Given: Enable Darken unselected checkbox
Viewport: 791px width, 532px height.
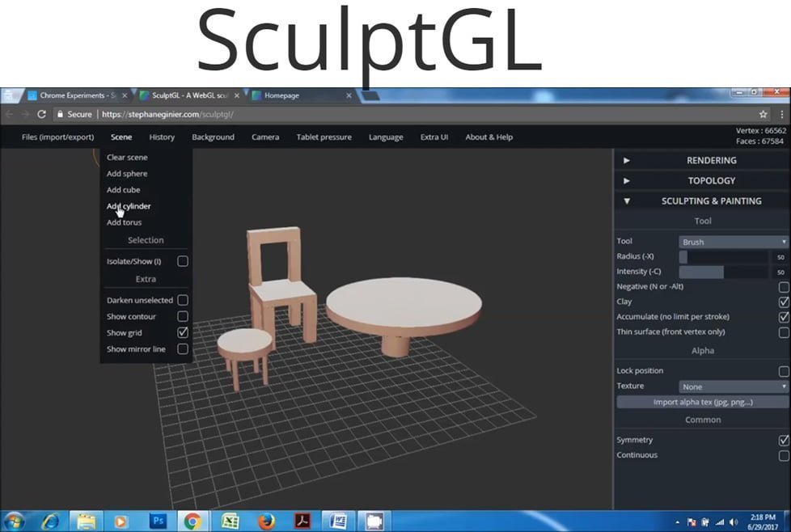Looking at the screenshot, I should [x=183, y=300].
